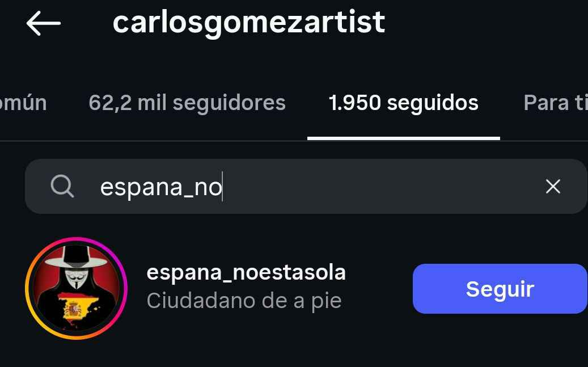Viewport: 588px width, 367px height.
Task: Switch to the partially visible común tab
Action: pyautogui.click(x=23, y=103)
